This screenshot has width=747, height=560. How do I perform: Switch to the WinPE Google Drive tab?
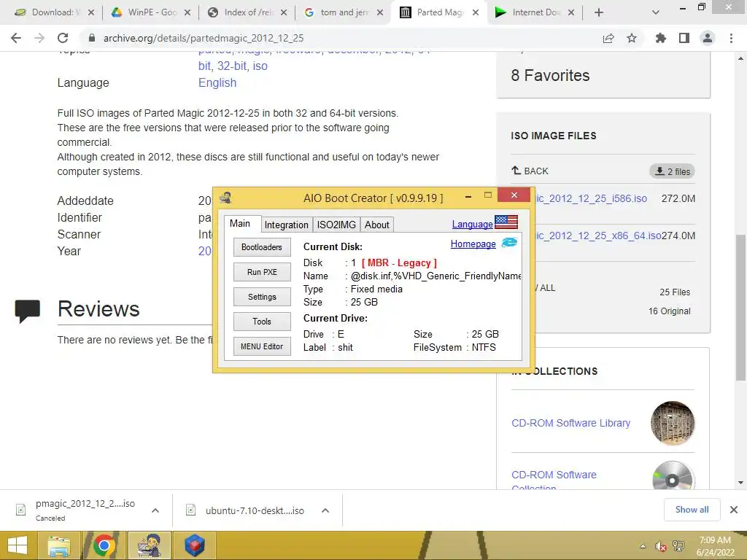(147, 12)
